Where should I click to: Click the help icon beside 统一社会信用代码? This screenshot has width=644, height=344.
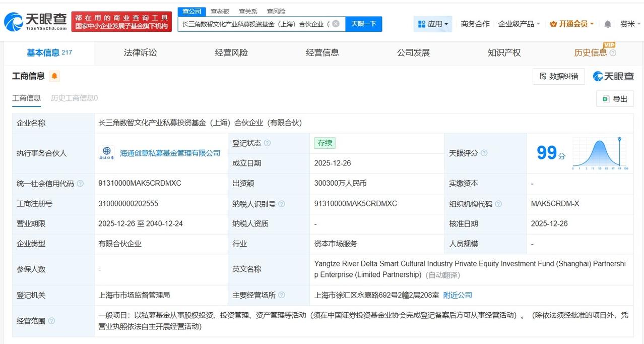pyautogui.click(x=82, y=184)
